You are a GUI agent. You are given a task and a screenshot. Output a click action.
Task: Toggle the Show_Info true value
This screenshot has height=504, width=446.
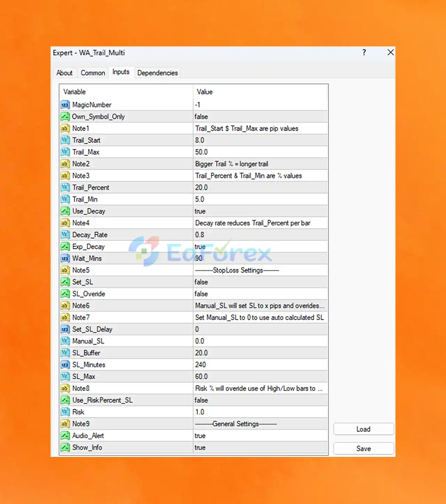point(260,448)
